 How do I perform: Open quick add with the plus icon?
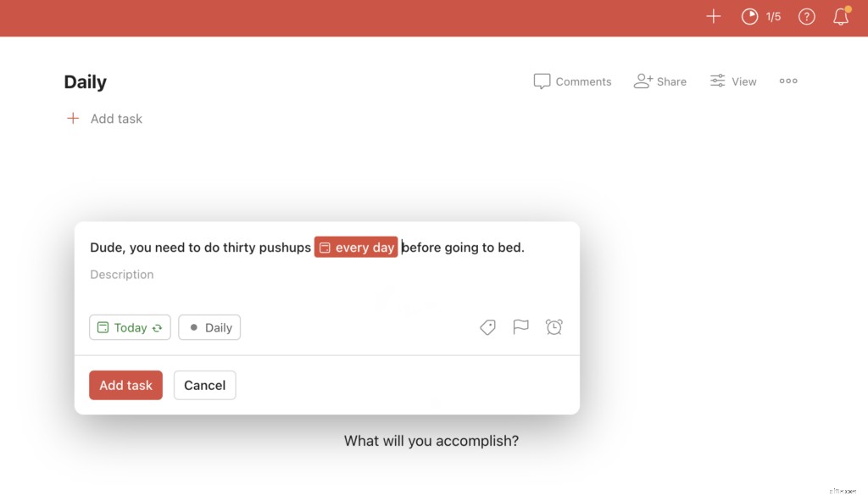pyautogui.click(x=713, y=16)
